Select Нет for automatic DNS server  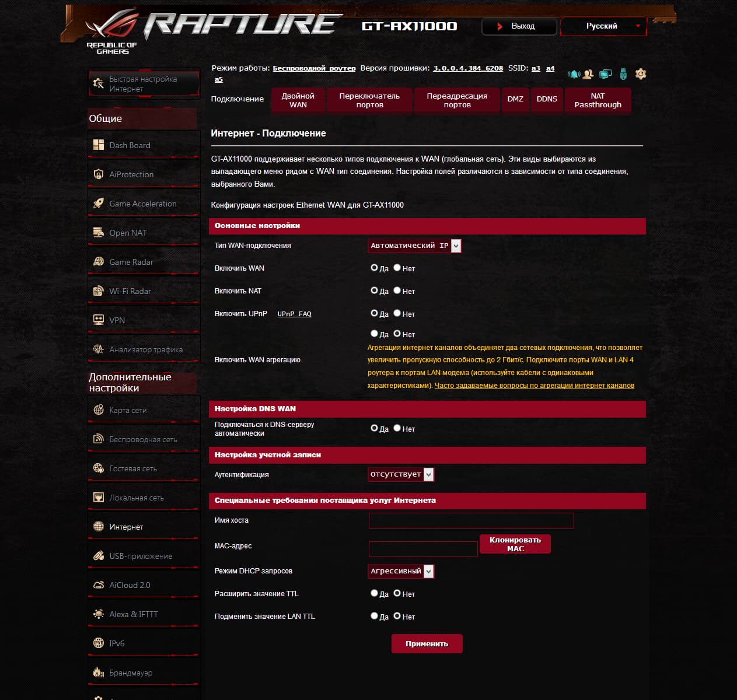point(397,428)
